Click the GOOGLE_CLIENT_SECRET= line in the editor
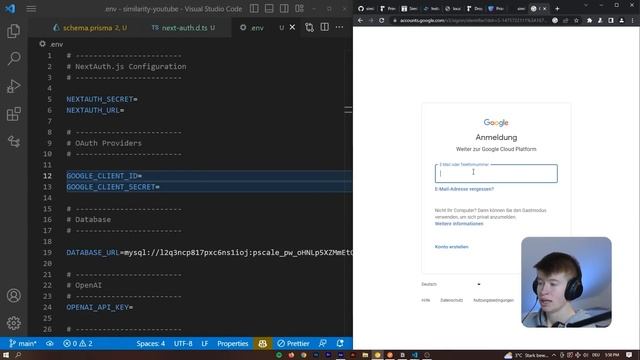This screenshot has width=640, height=360. point(113,187)
